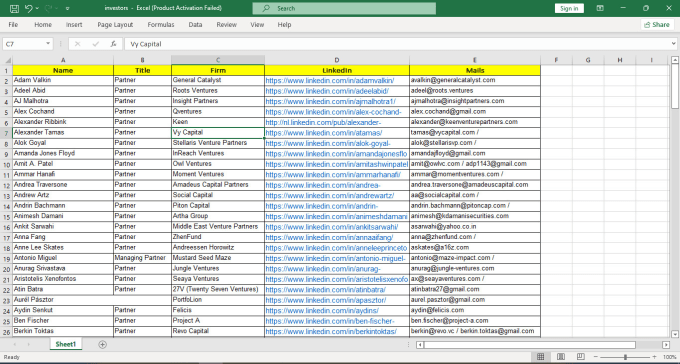Click the horizontal scrollbar right arrow
The height and width of the screenshot is (364, 680).
click(x=666, y=345)
